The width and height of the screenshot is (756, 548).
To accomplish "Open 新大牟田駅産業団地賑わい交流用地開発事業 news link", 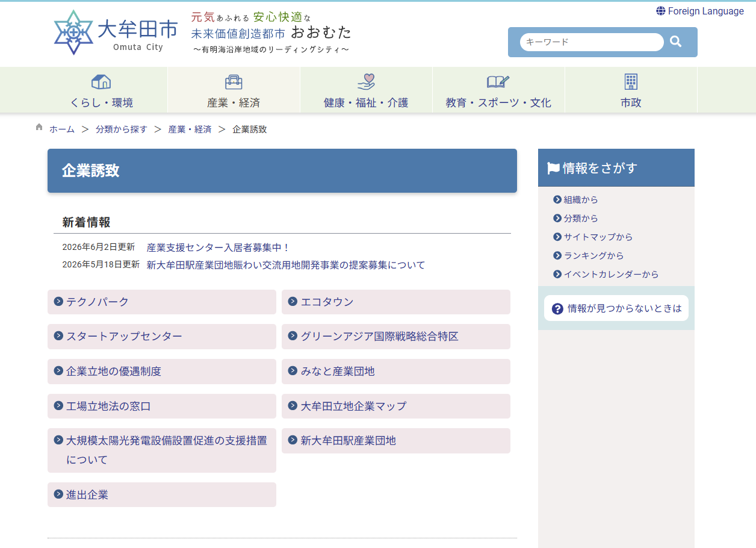I will point(286,265).
